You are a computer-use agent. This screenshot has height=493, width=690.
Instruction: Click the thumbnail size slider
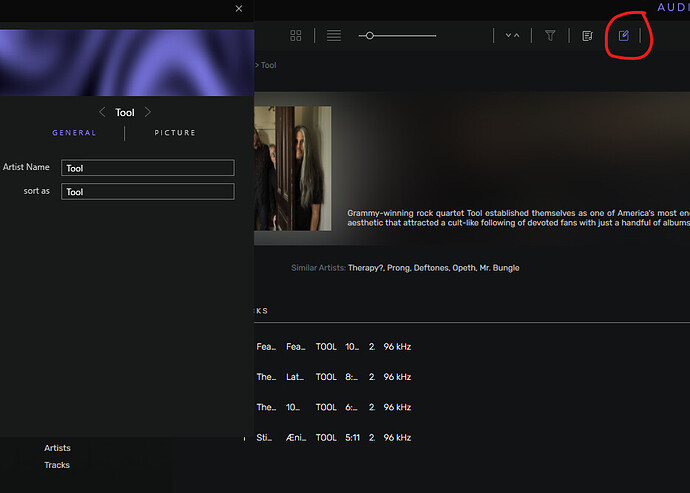click(x=397, y=36)
